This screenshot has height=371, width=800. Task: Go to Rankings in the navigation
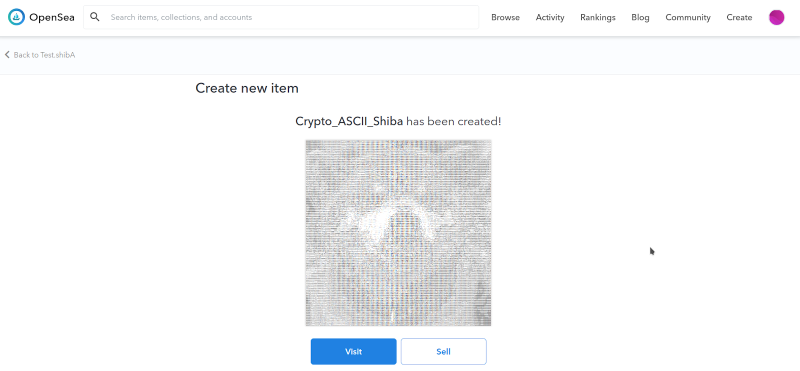(x=597, y=17)
